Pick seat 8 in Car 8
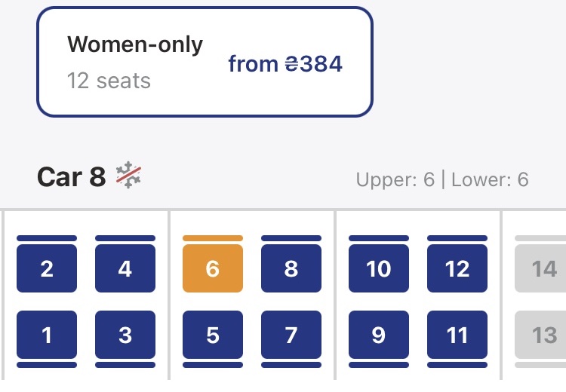This screenshot has height=392, width=566. (291, 268)
